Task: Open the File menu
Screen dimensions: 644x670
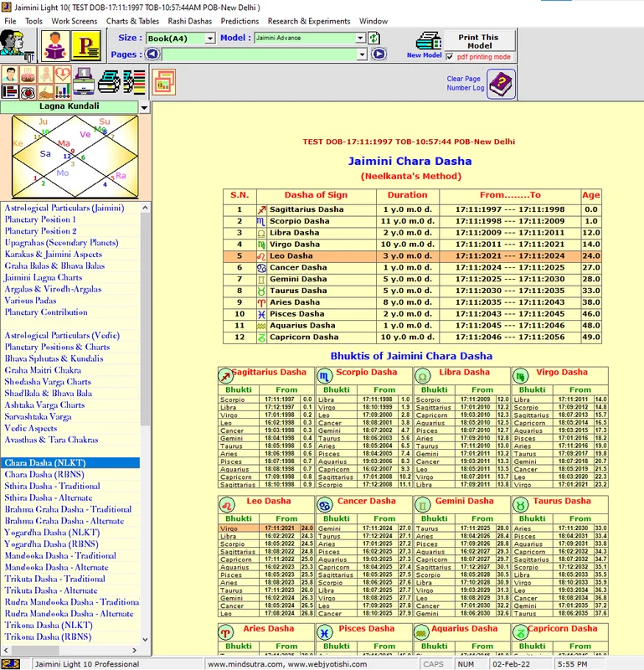Action: pyautogui.click(x=10, y=21)
